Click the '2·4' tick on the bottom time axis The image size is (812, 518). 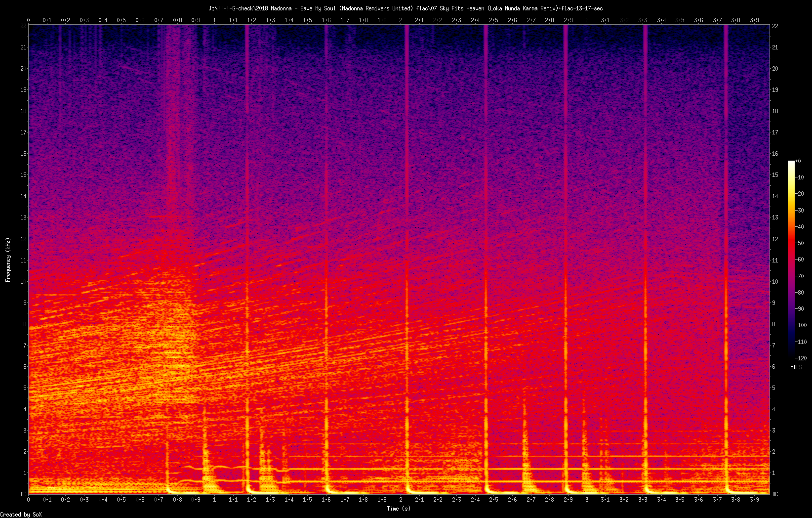click(x=475, y=500)
